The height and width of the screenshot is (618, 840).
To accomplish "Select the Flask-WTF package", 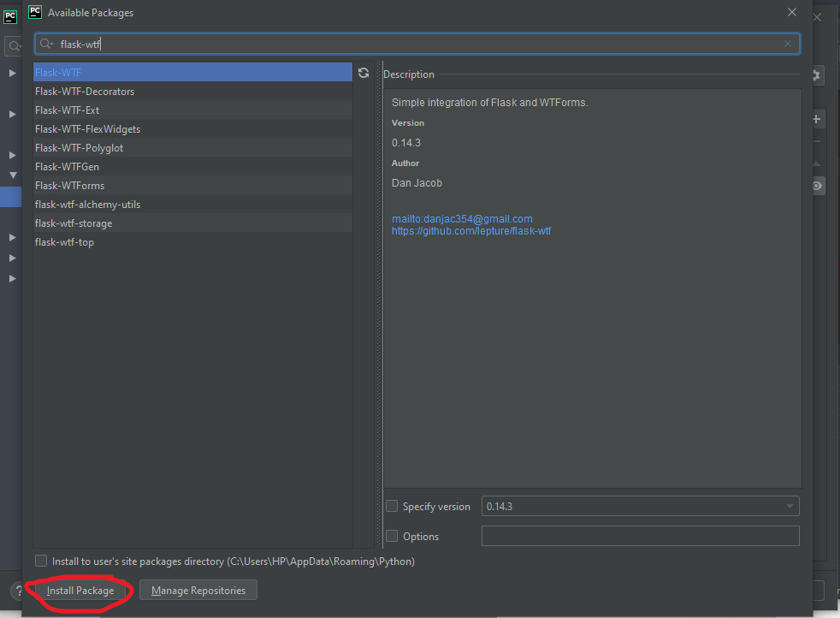I will [192, 73].
